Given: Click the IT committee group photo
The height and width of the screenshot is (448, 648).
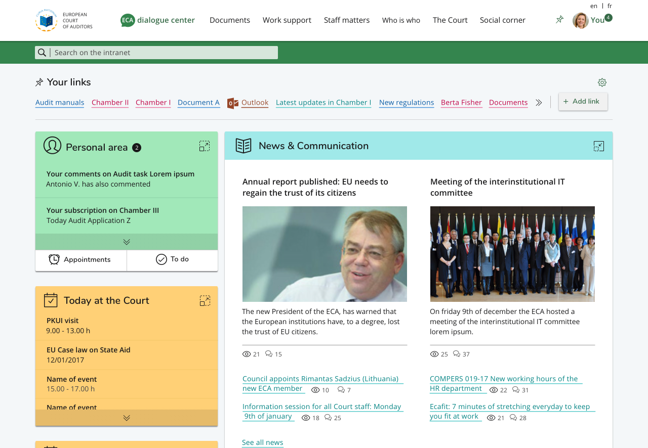Looking at the screenshot, I should click(512, 254).
